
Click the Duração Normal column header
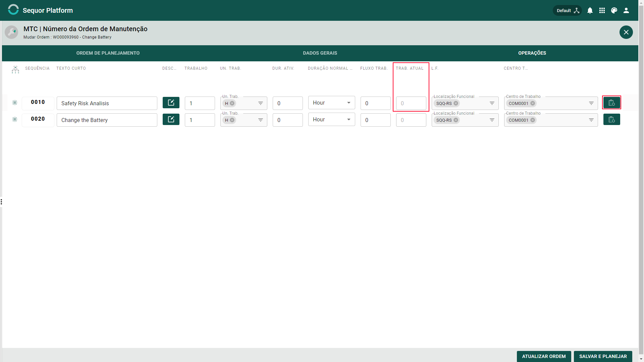pyautogui.click(x=330, y=68)
